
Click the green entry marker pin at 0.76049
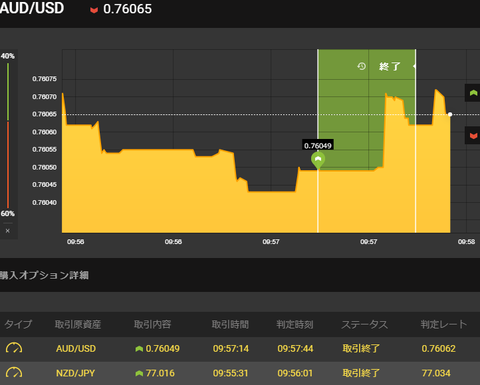318,160
